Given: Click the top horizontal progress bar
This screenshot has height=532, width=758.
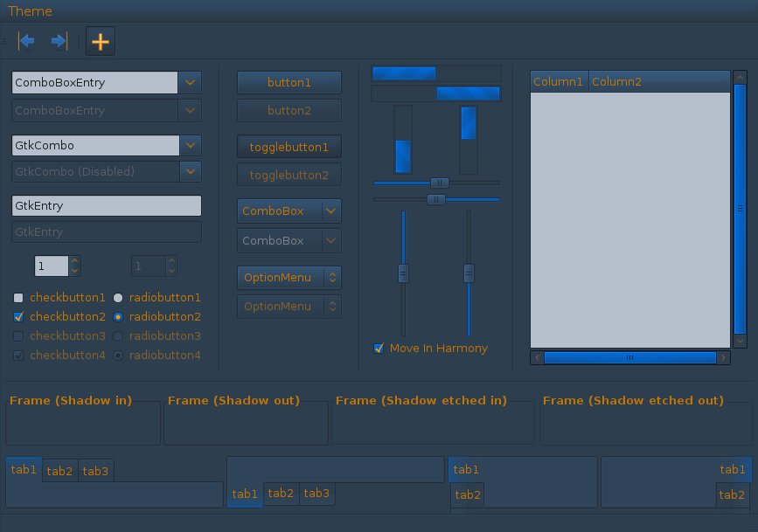Looking at the screenshot, I should [x=436, y=73].
